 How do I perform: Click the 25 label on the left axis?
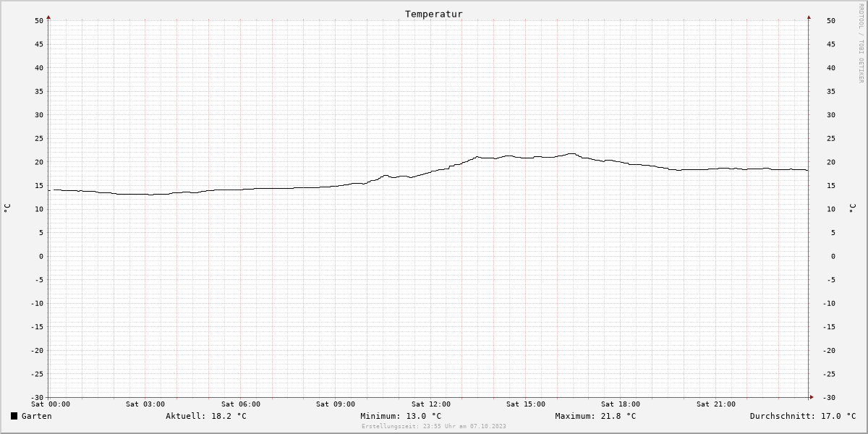tap(39, 138)
